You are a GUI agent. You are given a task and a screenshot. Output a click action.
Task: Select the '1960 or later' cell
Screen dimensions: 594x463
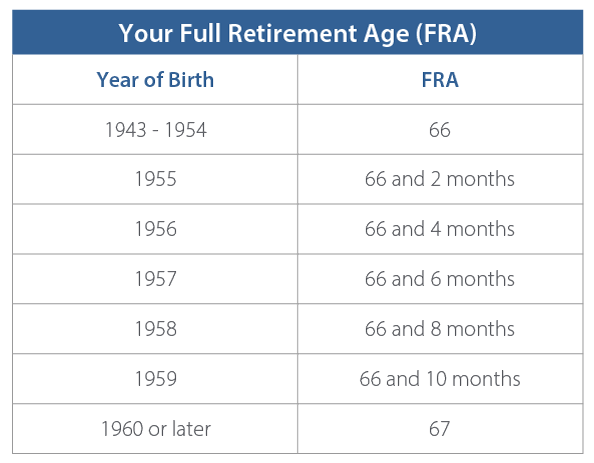[x=156, y=429]
